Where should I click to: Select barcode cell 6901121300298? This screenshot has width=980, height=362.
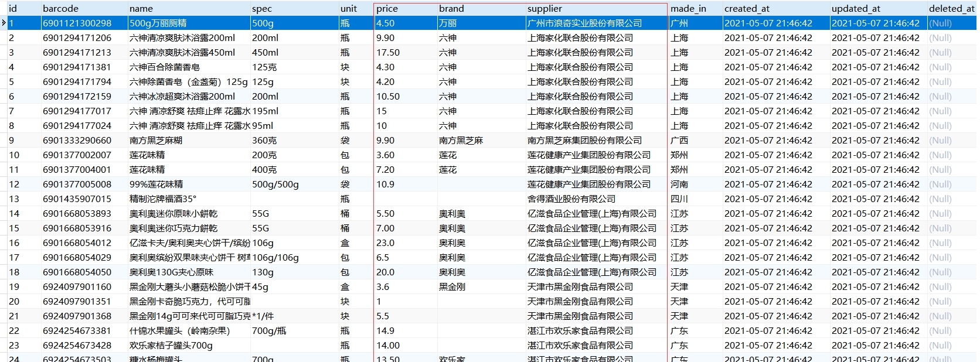pos(84,23)
